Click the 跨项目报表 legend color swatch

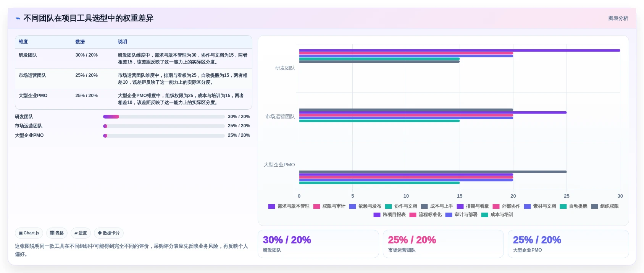[377, 215]
